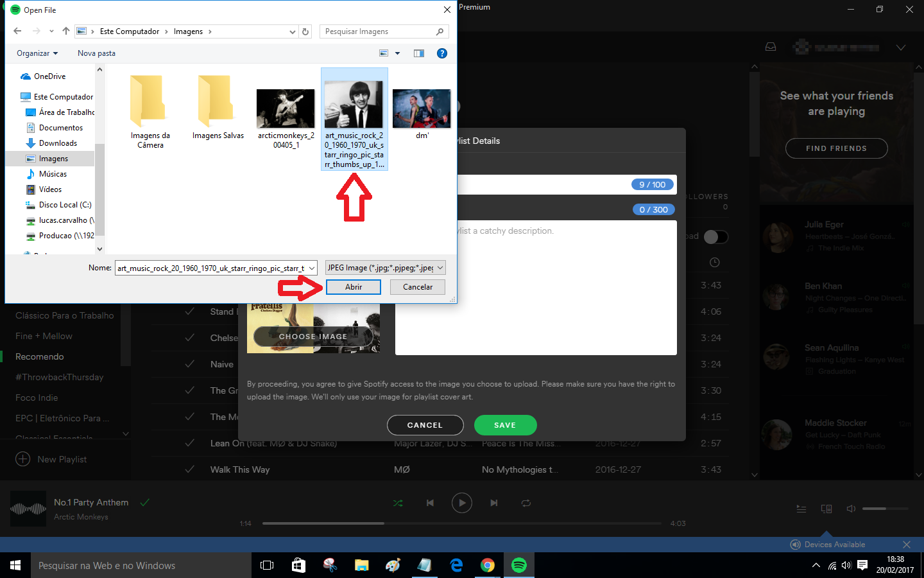Mute Spotify volume speaker icon
924x578 pixels.
[x=851, y=509]
